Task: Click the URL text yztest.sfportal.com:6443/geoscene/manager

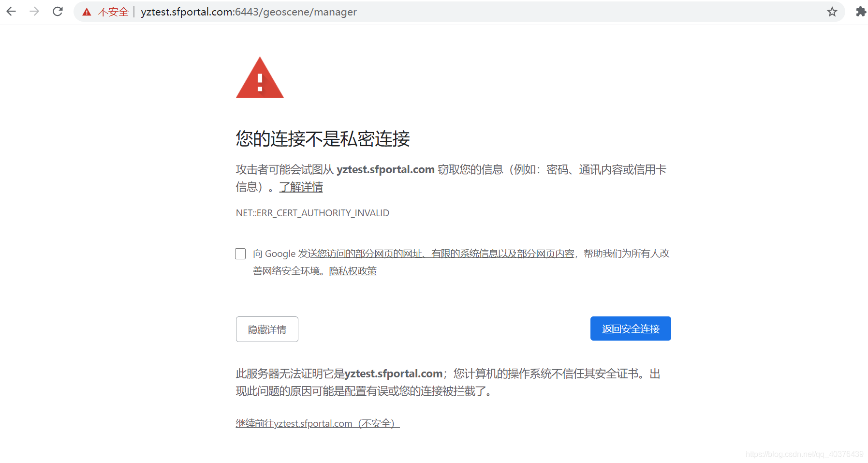Action: [249, 12]
